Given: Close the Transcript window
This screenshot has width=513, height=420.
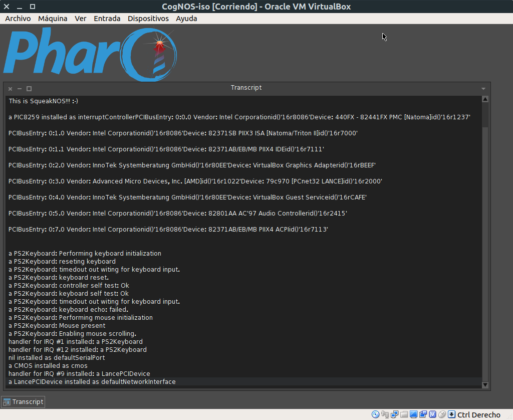Looking at the screenshot, I should [x=10, y=89].
